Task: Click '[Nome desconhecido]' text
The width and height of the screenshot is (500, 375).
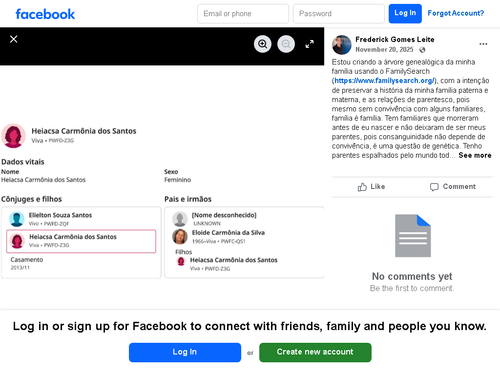Action: [x=224, y=215]
